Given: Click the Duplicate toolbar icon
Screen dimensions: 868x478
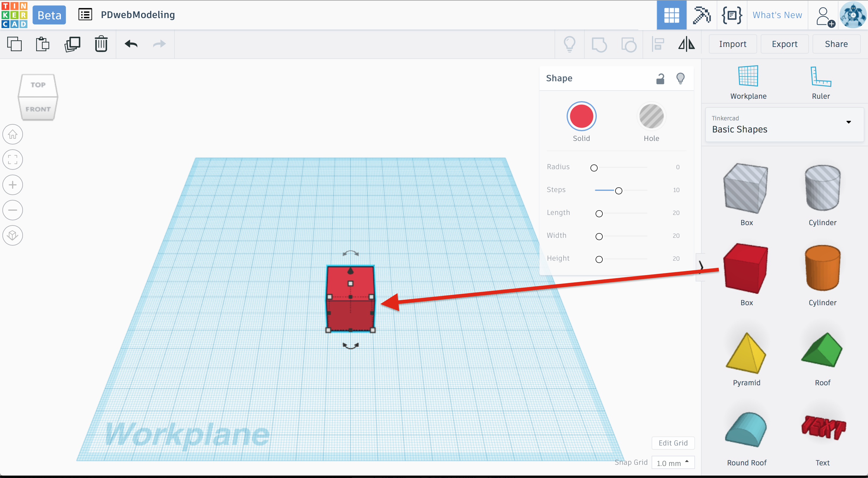Looking at the screenshot, I should click(72, 44).
